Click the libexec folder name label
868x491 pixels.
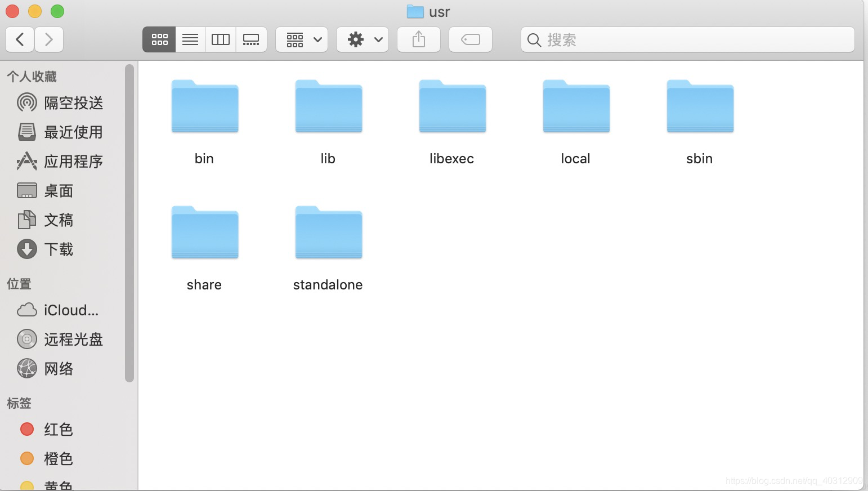click(452, 159)
